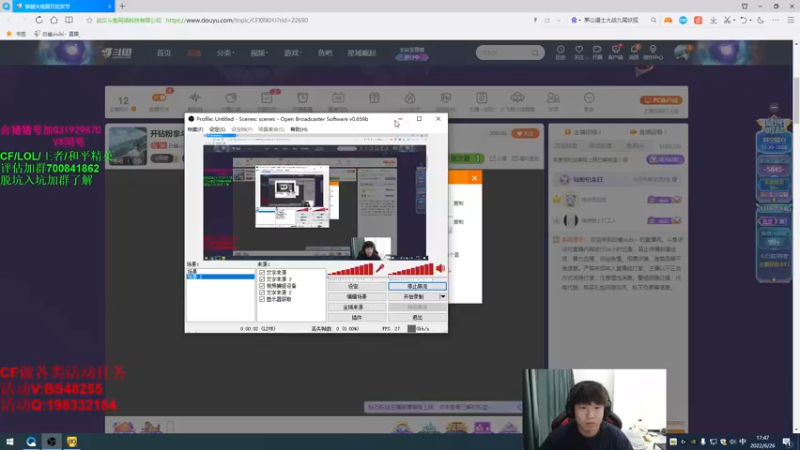Click the OBS 编辑场景 button
Viewport: 800px width, 450px height.
coord(357,296)
